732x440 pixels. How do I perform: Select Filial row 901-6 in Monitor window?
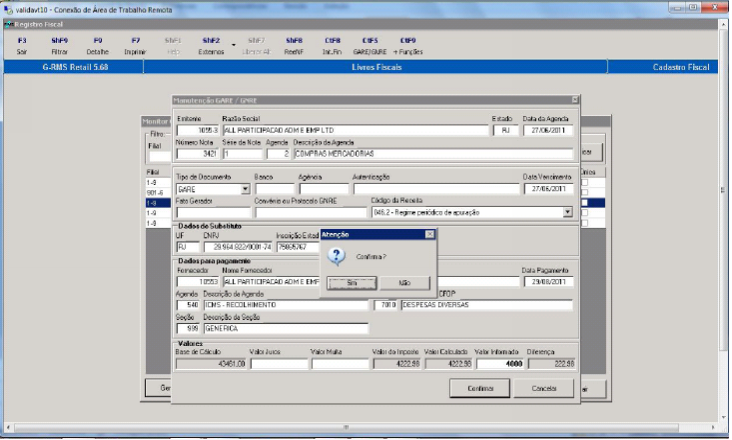pyautogui.click(x=158, y=193)
